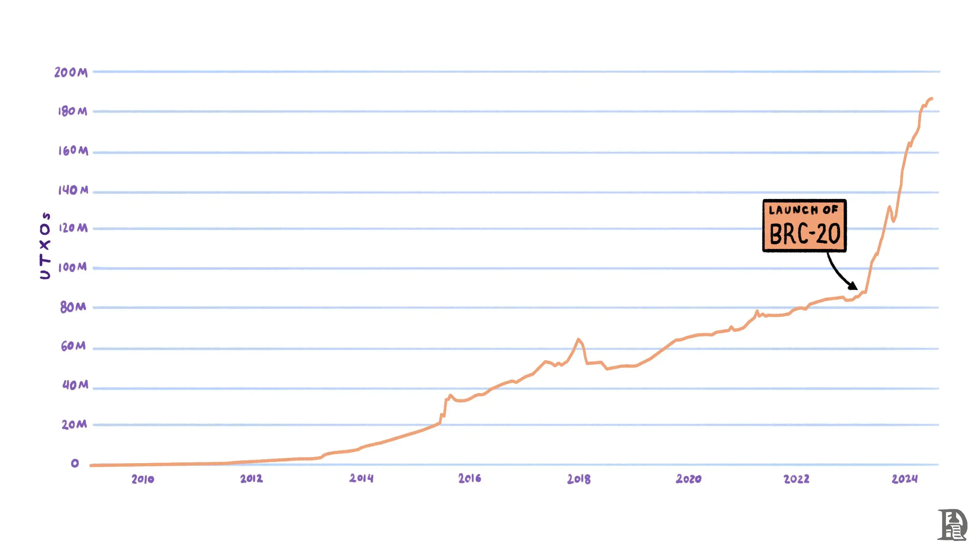Click the 80M y-axis label
980x551 pixels.
coord(73,307)
